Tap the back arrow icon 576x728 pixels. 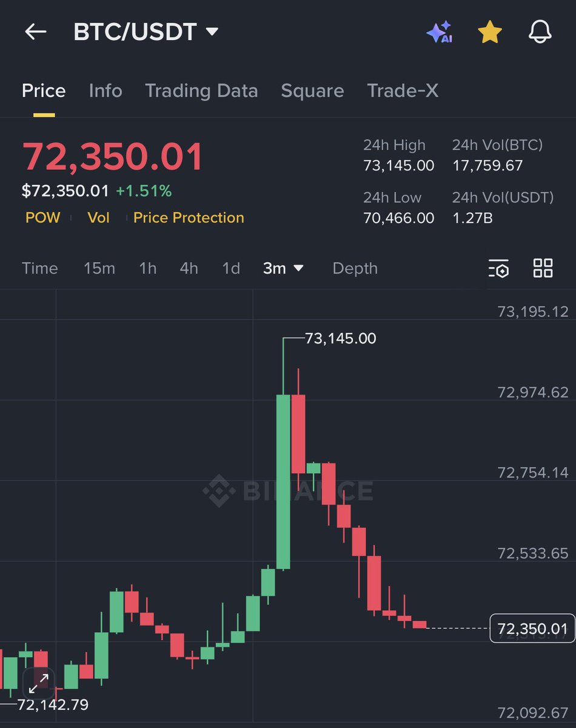tap(35, 32)
